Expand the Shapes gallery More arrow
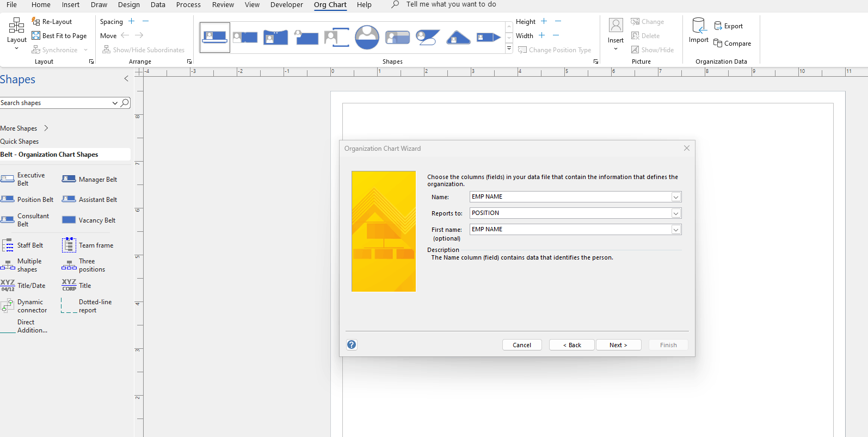Image resolution: width=868 pixels, height=437 pixels. pos(509,48)
